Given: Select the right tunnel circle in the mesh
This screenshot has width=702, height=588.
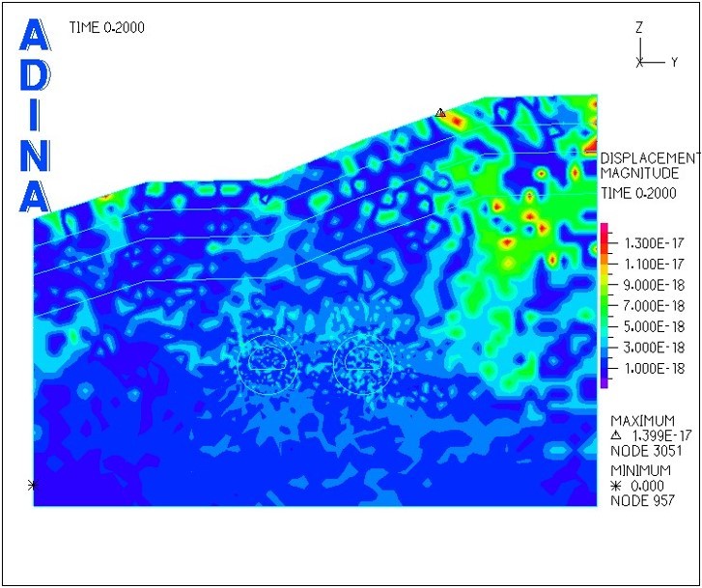Looking at the screenshot, I should pos(362,363).
